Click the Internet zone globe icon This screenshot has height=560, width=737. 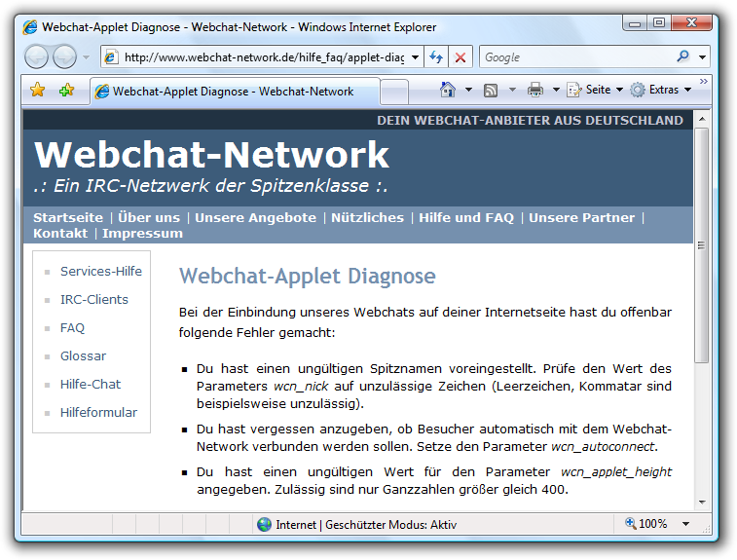click(x=264, y=524)
